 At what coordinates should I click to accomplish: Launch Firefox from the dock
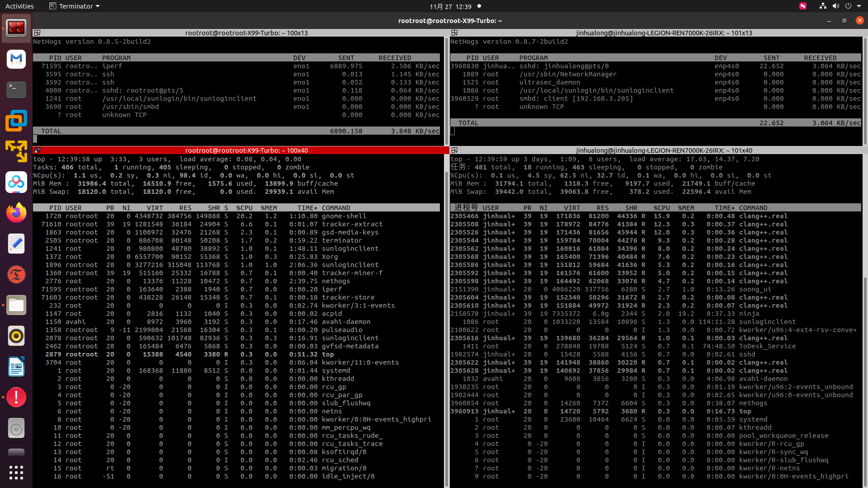coord(16,213)
